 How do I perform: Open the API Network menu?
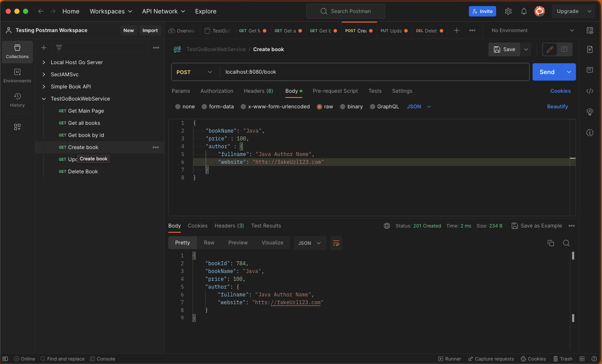164,11
